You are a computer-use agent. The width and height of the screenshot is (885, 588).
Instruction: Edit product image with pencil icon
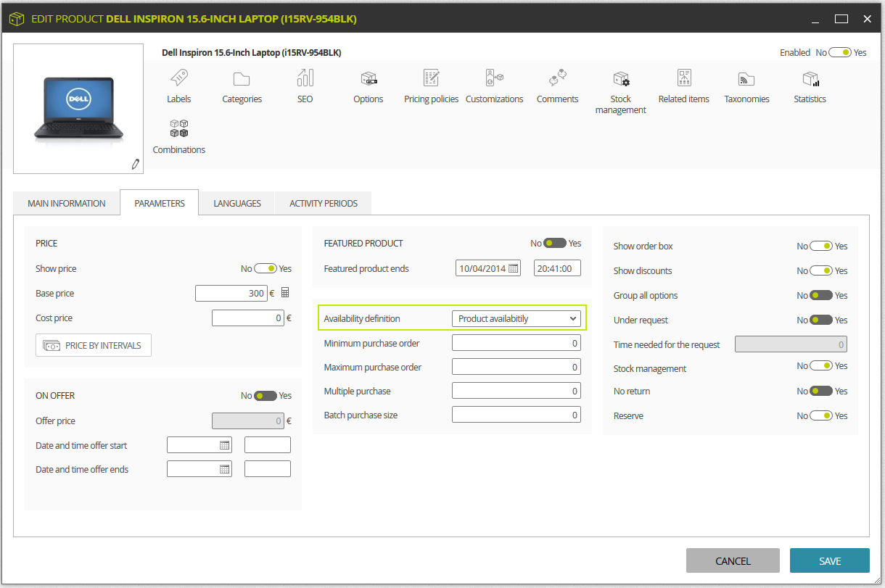point(135,164)
